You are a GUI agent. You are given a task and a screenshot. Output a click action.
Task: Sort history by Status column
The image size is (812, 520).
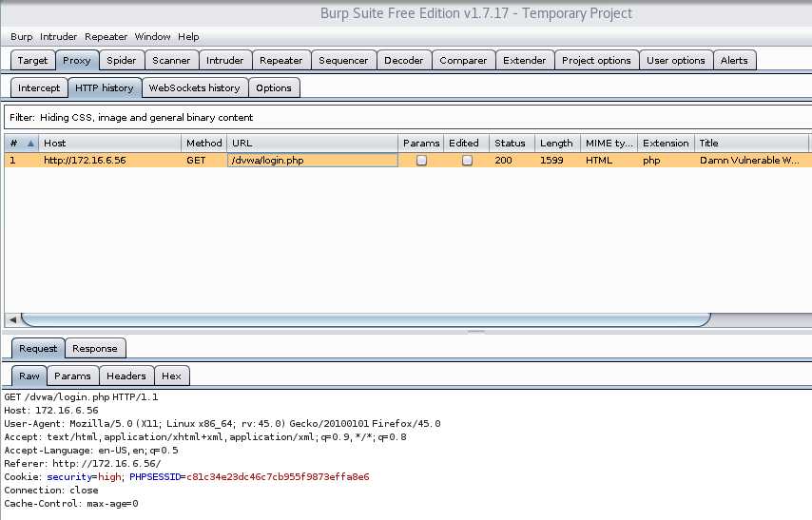pyautogui.click(x=512, y=143)
